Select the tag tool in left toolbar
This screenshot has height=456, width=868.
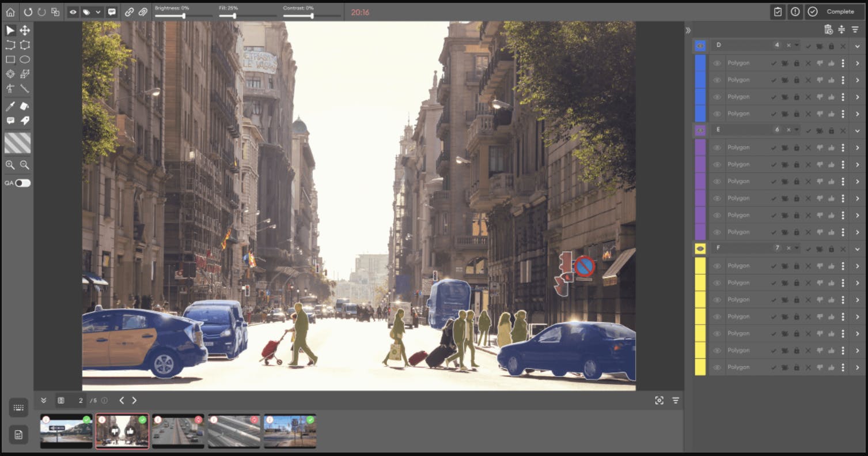25,120
